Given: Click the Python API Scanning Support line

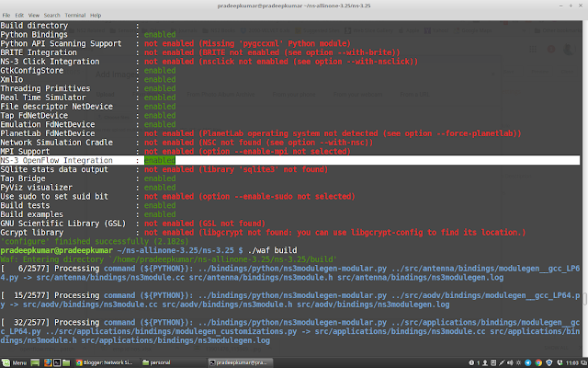Looking at the screenshot, I should (175, 43).
